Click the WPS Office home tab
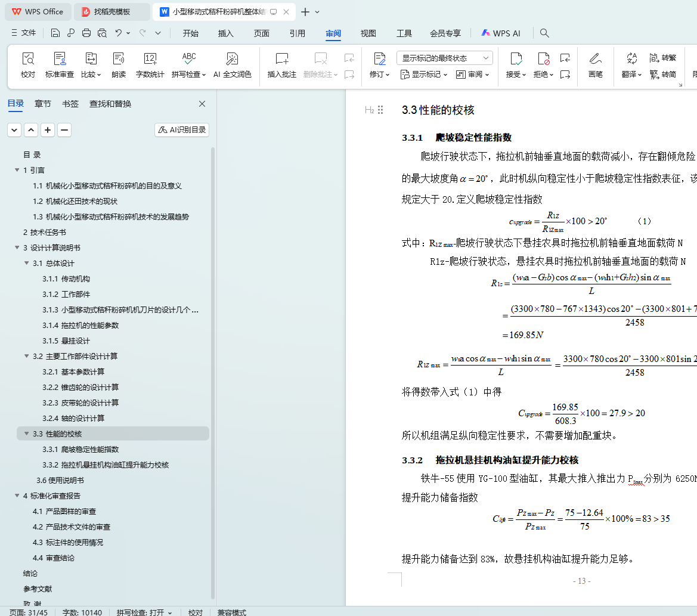697x616 pixels. [38, 12]
